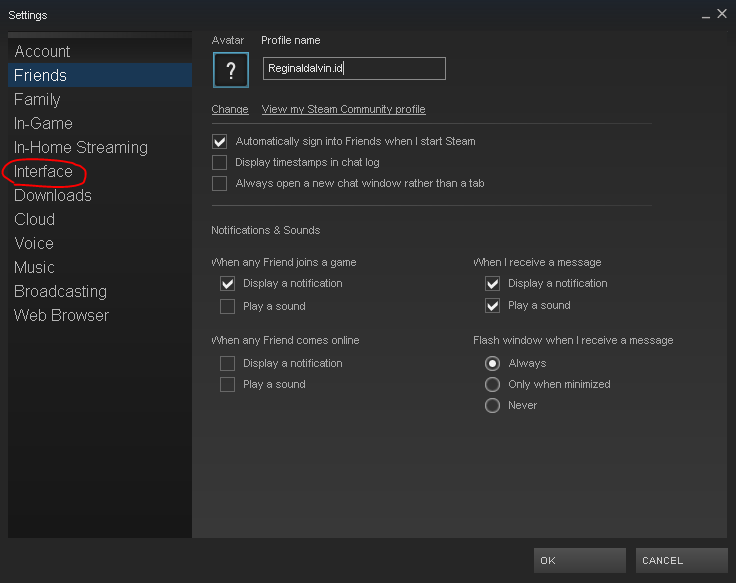Select Always flash window option
Viewport: 736px width, 583px height.
(x=492, y=363)
